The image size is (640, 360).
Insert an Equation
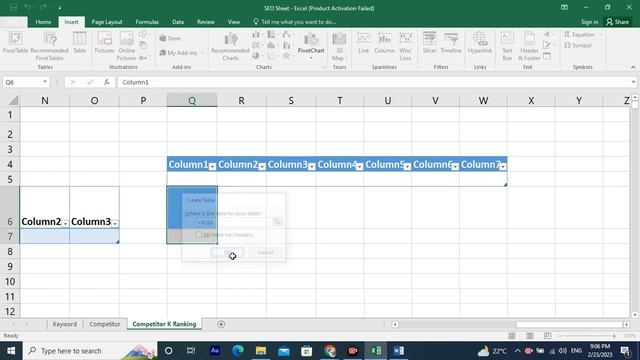click(x=580, y=35)
